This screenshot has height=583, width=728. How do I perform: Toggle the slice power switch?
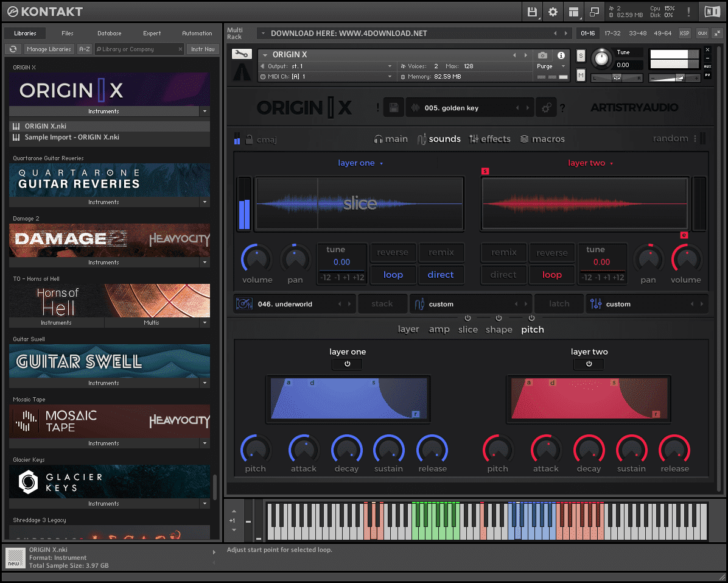467,318
